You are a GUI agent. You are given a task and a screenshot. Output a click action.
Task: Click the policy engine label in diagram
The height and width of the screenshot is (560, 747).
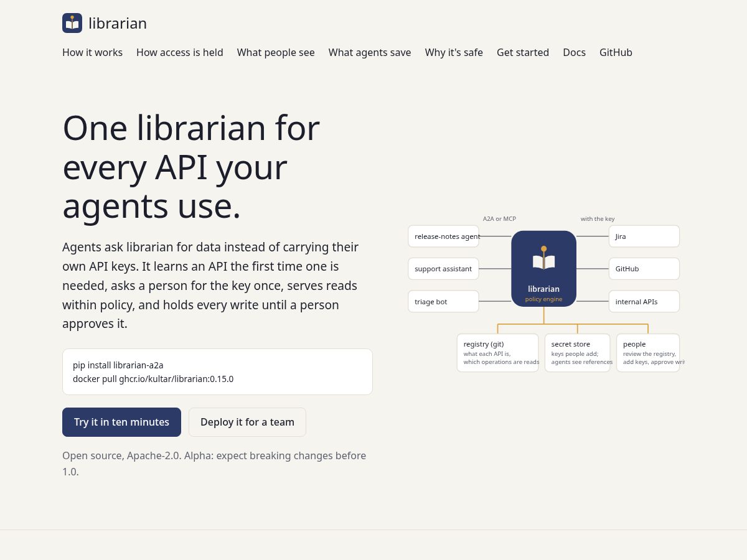543,299
